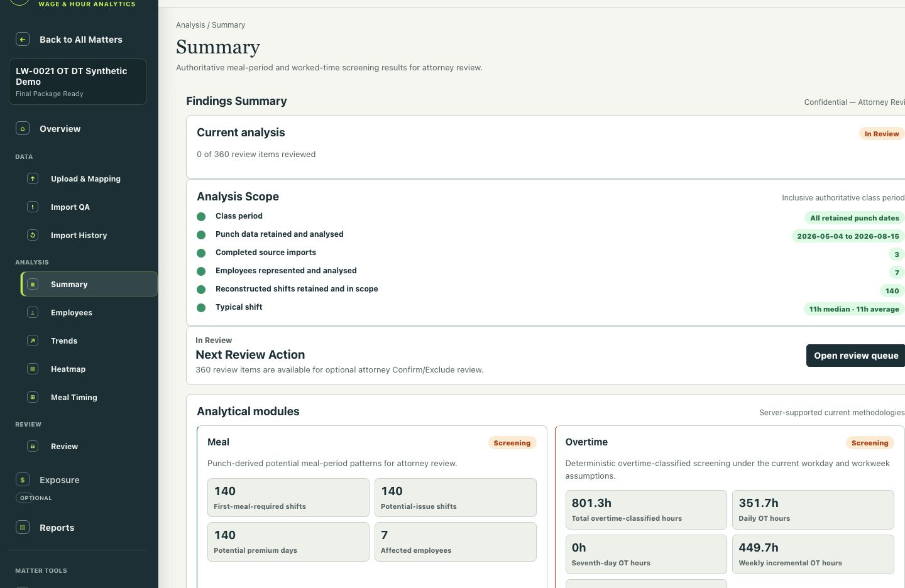Select Total overtime-classified hours tile
This screenshot has width=905, height=588.
646,509
